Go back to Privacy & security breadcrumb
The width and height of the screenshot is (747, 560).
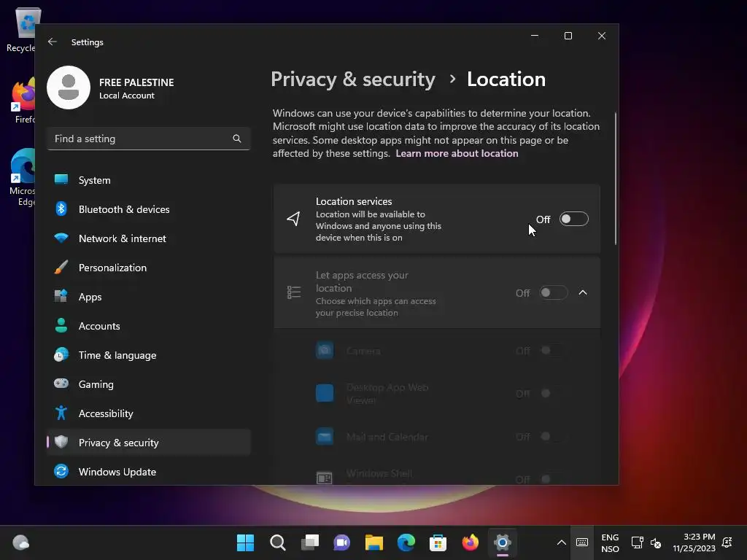pos(353,79)
